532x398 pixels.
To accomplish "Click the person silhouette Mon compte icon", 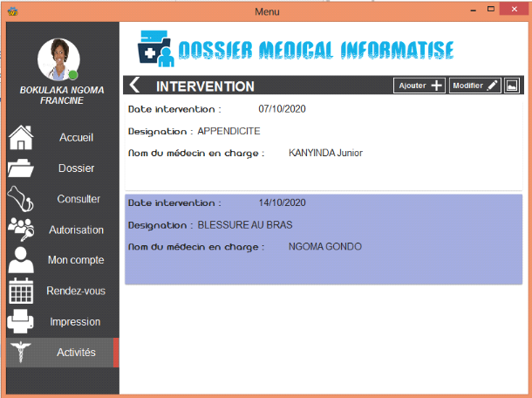I will coord(21,260).
